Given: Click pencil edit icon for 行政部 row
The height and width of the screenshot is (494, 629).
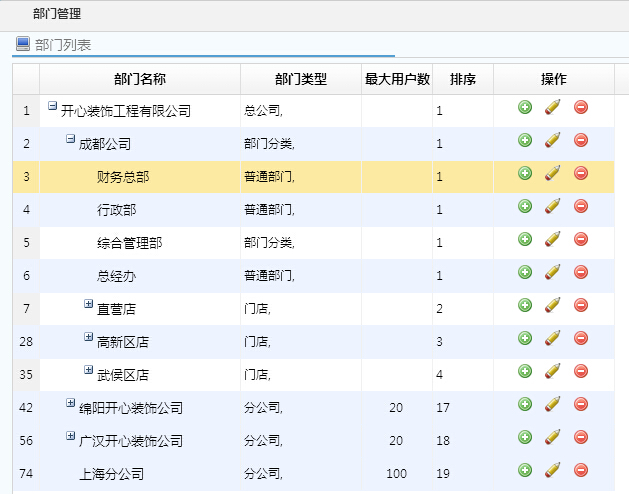Looking at the screenshot, I should coord(552,207).
